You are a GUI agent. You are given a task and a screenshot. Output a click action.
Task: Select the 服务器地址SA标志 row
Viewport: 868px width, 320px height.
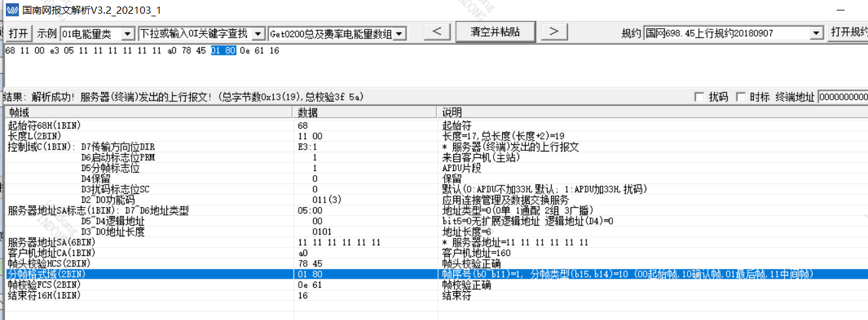[x=435, y=210]
